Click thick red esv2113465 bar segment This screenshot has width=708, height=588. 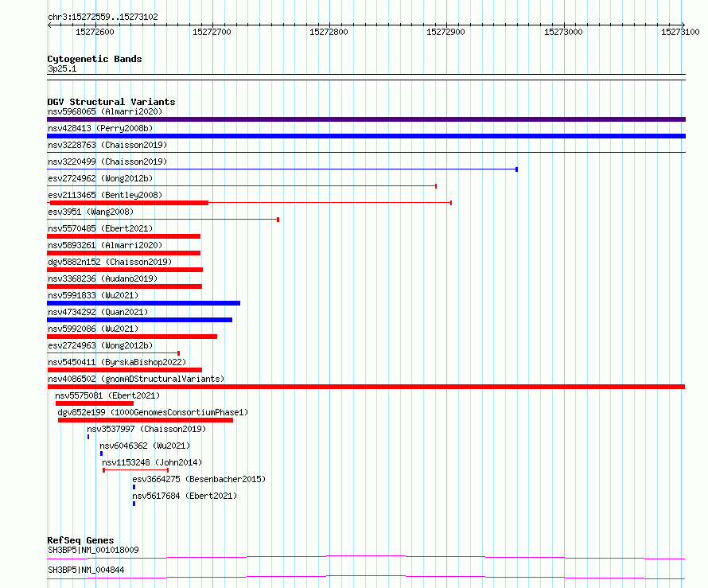tap(129, 203)
